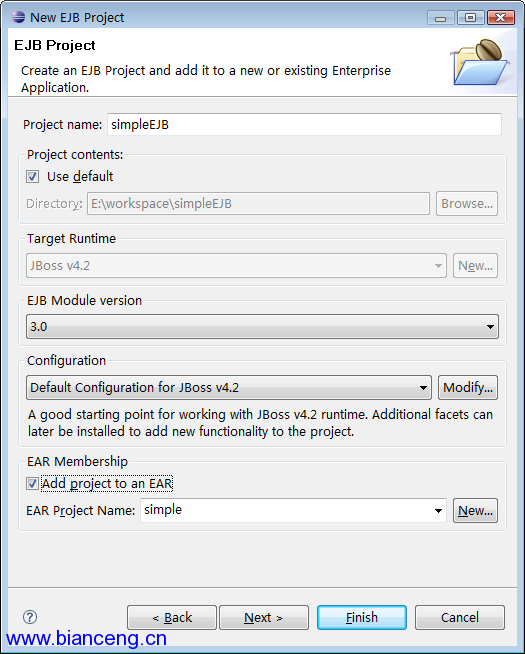Open the Target Runtime JBoss v4.2 dropdown
525x654 pixels.
coord(236,266)
